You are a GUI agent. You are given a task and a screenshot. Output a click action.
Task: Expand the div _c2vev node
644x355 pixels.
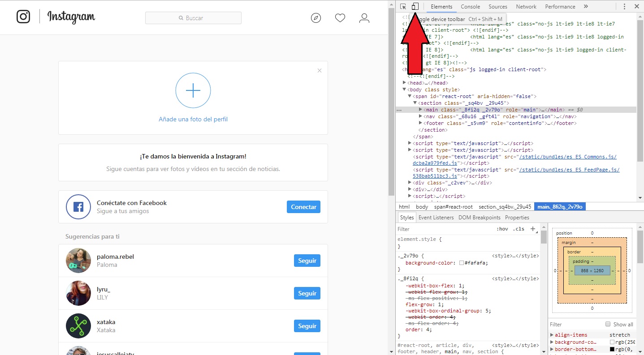(410, 183)
